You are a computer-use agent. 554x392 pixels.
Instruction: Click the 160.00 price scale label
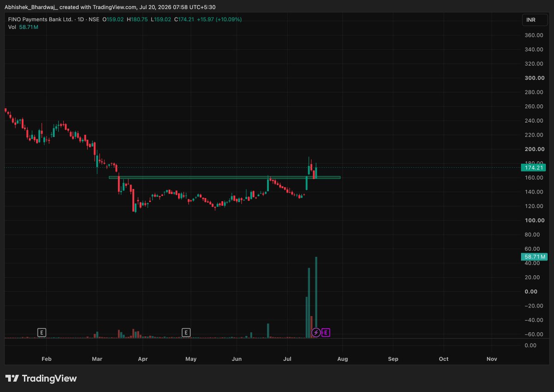tap(533, 178)
